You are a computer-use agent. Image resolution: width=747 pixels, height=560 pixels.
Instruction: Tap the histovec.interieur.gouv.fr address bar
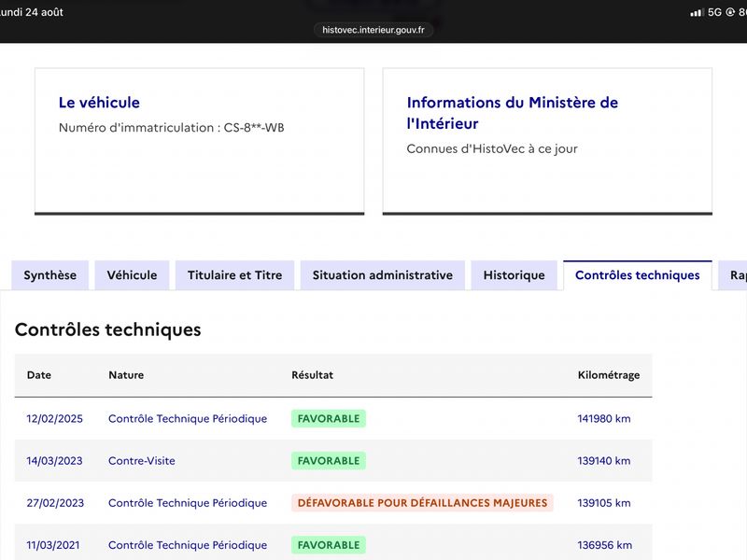(x=373, y=30)
